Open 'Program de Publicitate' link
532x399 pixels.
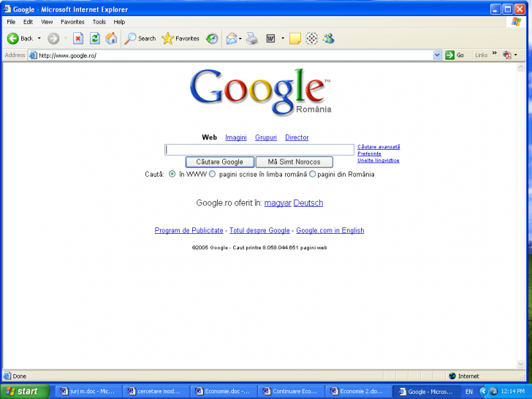point(189,230)
